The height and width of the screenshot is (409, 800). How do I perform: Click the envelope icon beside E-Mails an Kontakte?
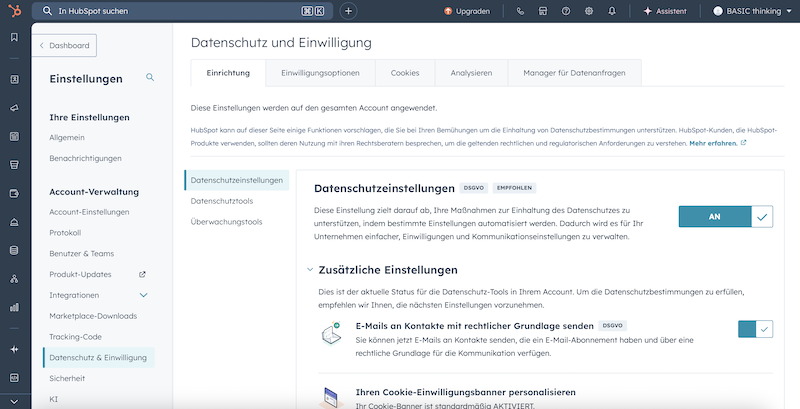(x=331, y=334)
